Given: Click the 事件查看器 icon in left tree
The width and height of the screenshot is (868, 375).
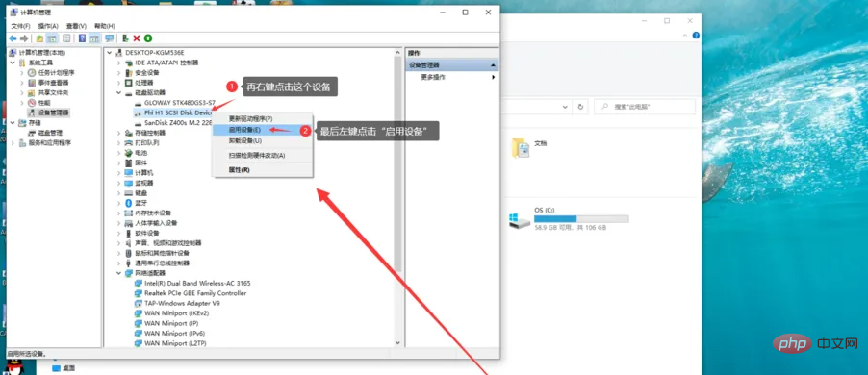Looking at the screenshot, I should click(32, 83).
